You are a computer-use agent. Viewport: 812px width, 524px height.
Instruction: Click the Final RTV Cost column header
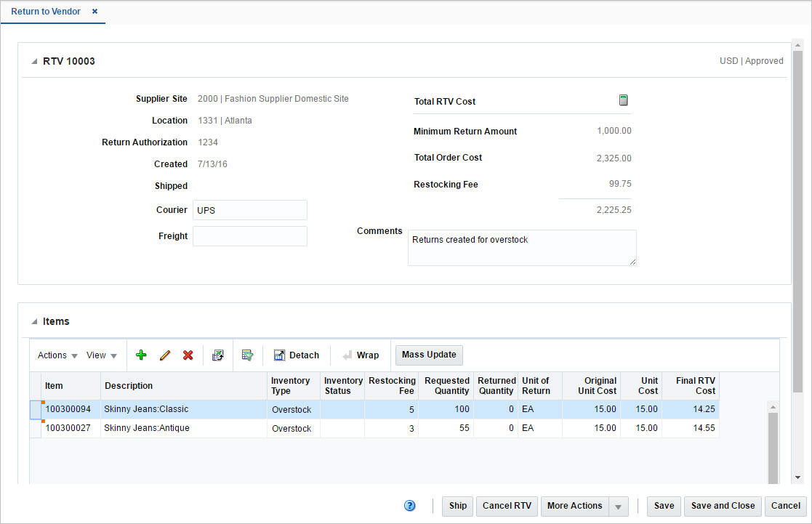point(691,386)
